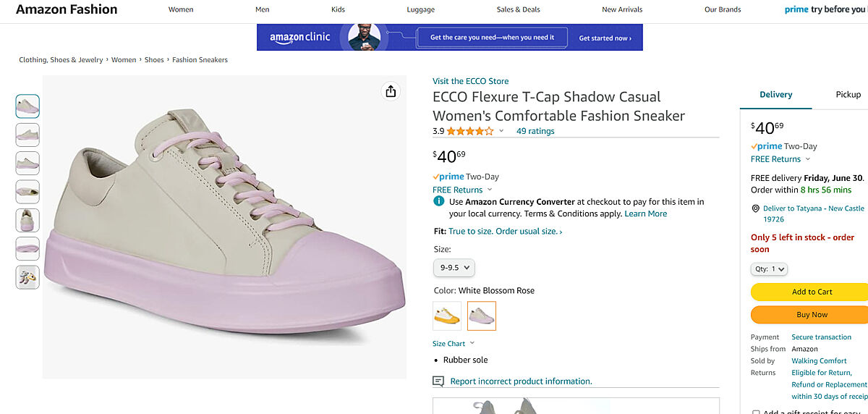Select the White Blossom Rose color swatch
Screen dimensions: 868x414
pos(482,316)
